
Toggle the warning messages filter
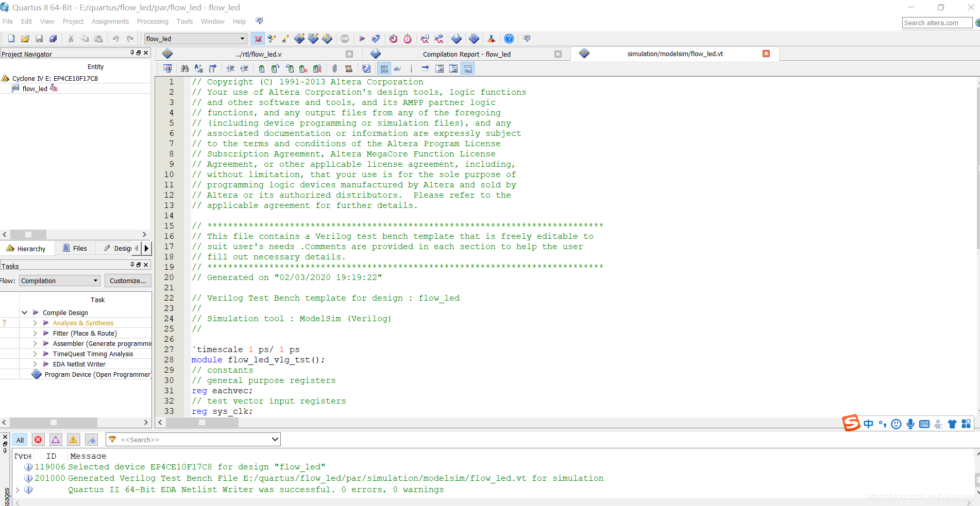73,440
